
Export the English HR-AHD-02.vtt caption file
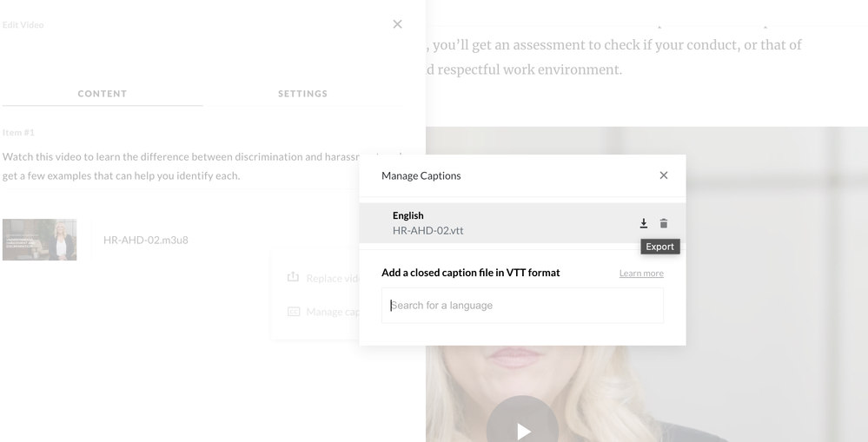643,223
